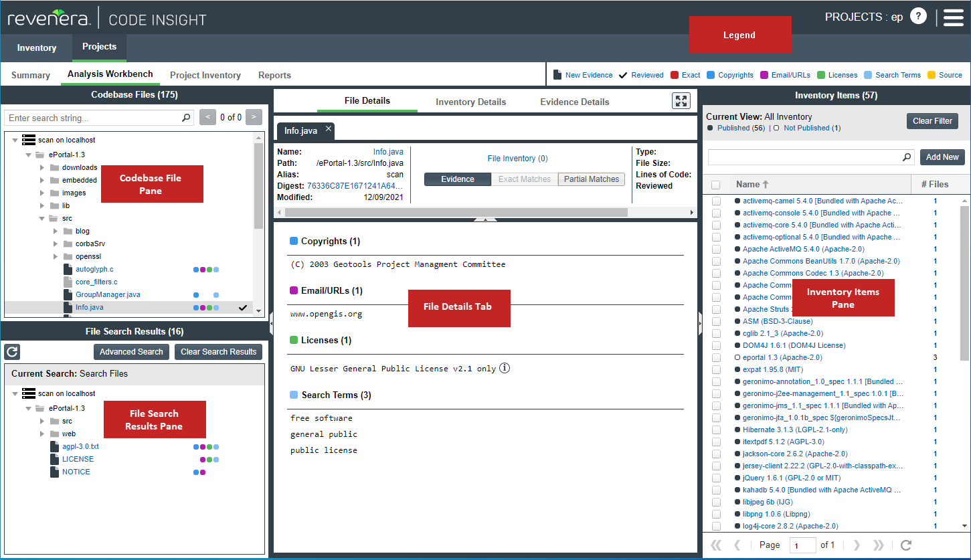This screenshot has height=560, width=971.
Task: Open the help question mark icon
Action: click(x=918, y=17)
